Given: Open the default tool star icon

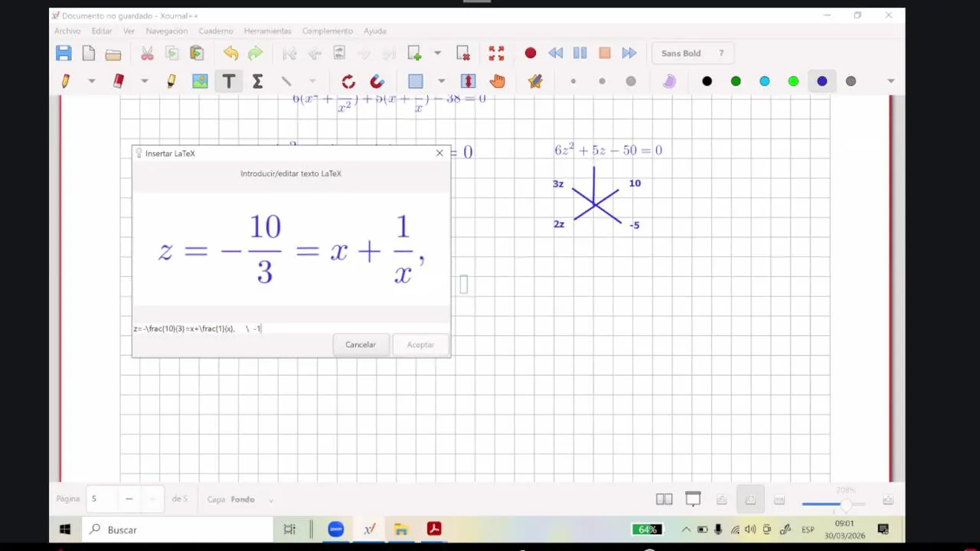Looking at the screenshot, I should (x=535, y=81).
